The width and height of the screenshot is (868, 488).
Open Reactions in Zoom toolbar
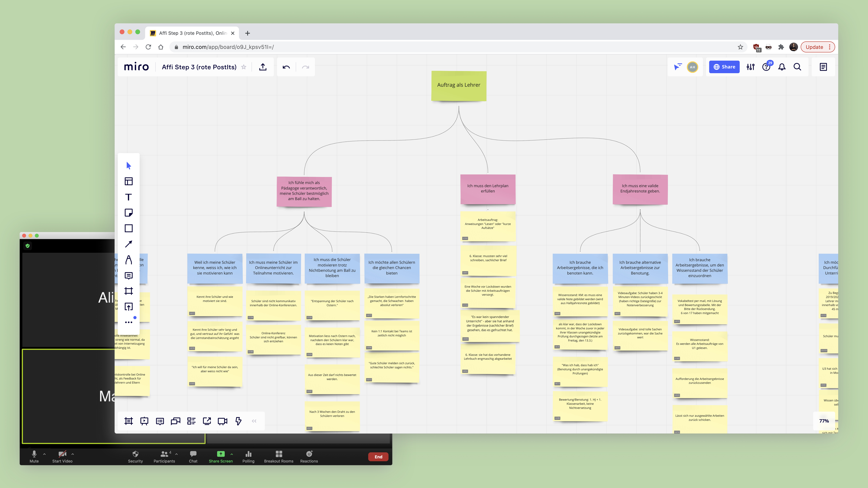pyautogui.click(x=309, y=457)
